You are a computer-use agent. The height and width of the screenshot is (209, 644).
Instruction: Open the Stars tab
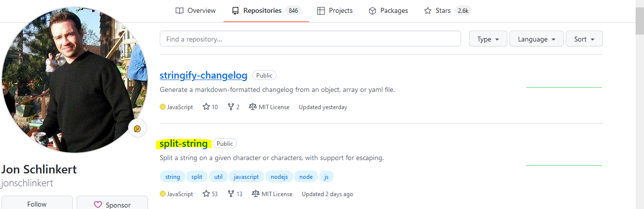click(x=447, y=10)
